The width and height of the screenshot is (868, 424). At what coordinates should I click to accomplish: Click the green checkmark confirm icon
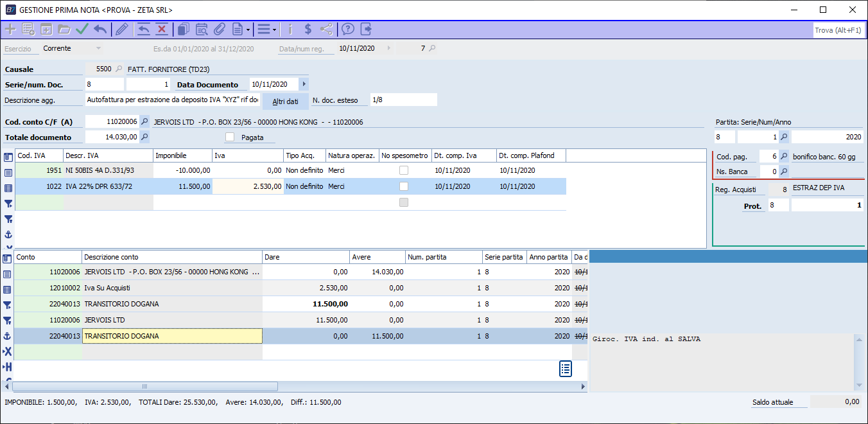82,29
